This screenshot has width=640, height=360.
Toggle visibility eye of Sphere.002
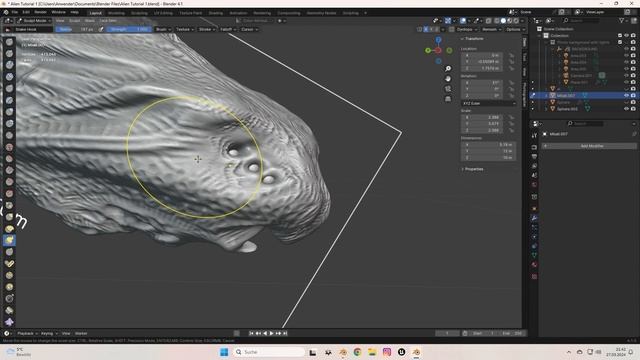pyautogui.click(x=627, y=109)
